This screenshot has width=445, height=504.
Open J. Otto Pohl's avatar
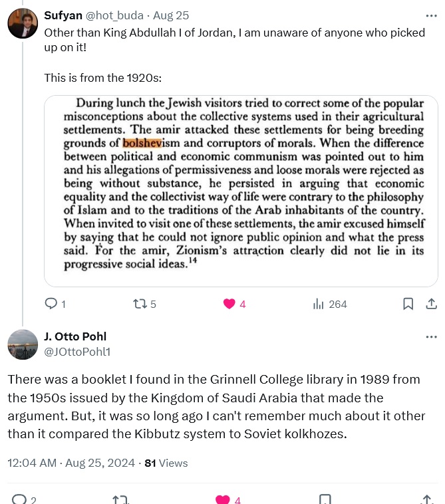click(23, 344)
